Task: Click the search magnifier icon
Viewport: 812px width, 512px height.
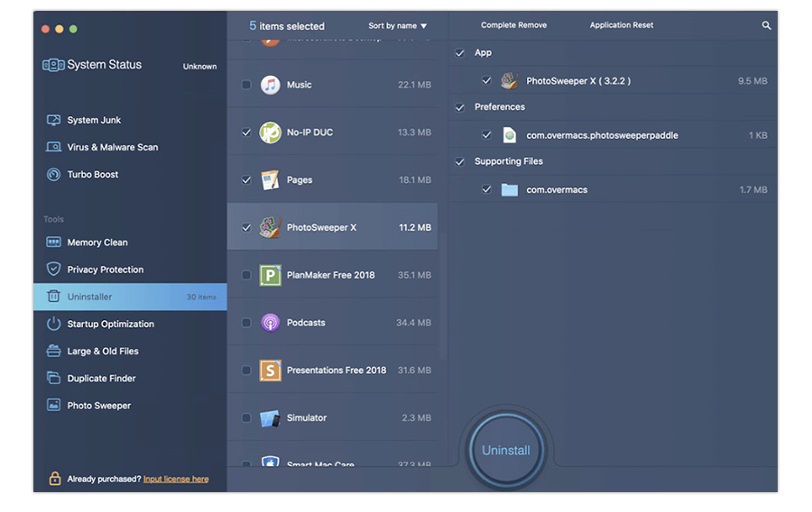Action: 766,25
